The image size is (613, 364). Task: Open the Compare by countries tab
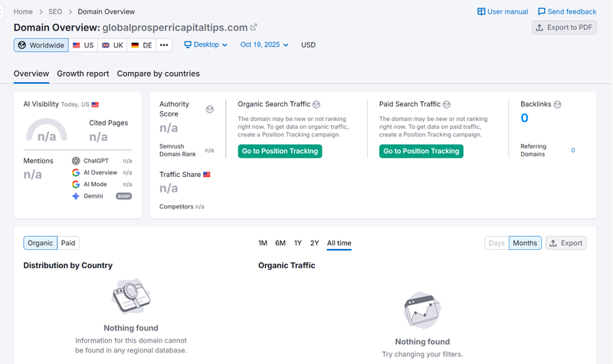[159, 74]
